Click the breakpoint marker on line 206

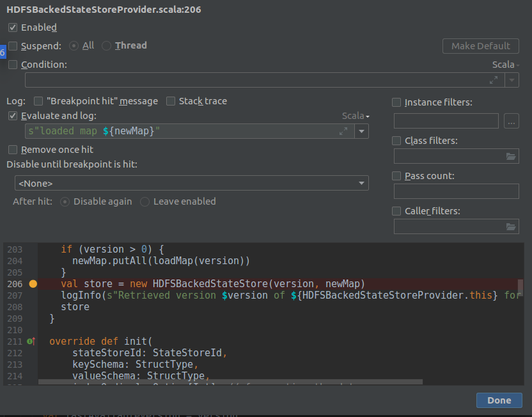pyautogui.click(x=33, y=284)
